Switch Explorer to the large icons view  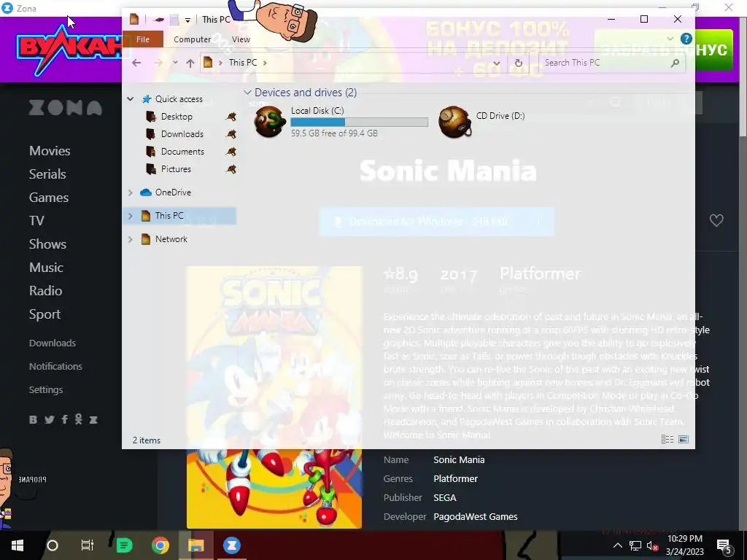point(683,440)
